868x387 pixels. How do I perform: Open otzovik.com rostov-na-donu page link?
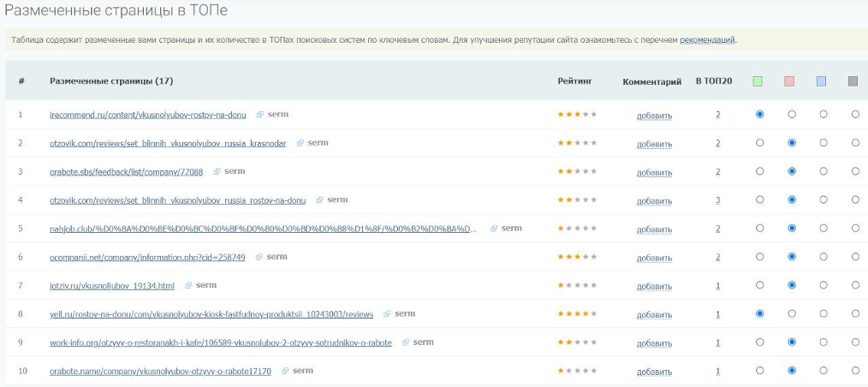pyautogui.click(x=177, y=200)
